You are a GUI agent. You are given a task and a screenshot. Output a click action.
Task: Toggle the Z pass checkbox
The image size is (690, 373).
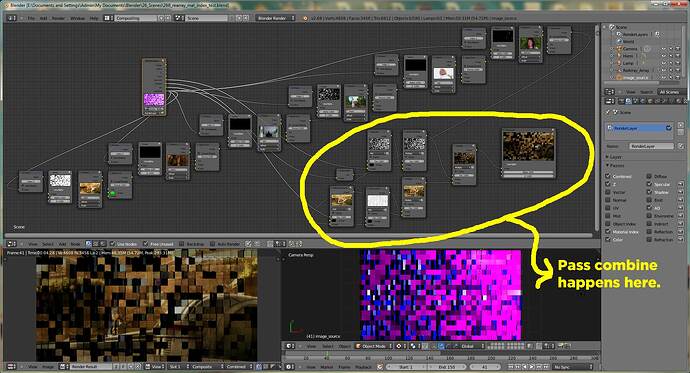(x=608, y=184)
